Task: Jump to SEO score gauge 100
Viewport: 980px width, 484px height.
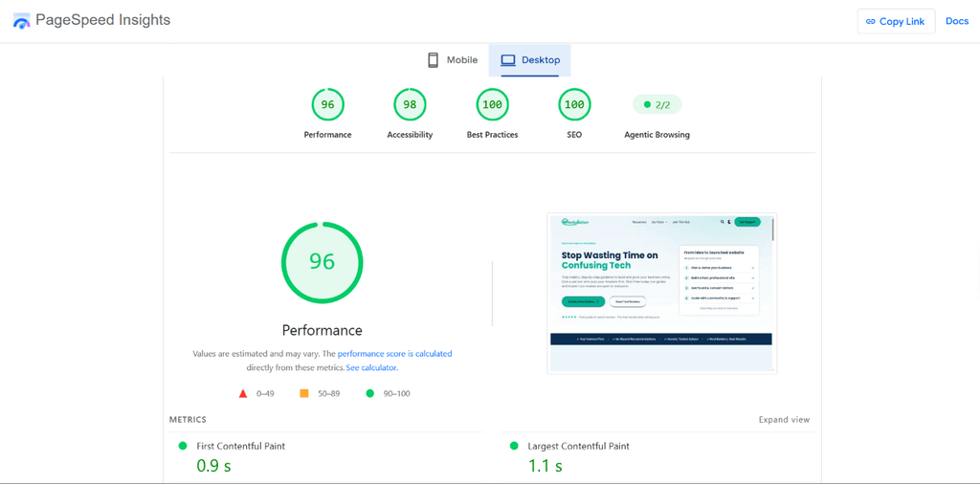Action: [x=574, y=105]
